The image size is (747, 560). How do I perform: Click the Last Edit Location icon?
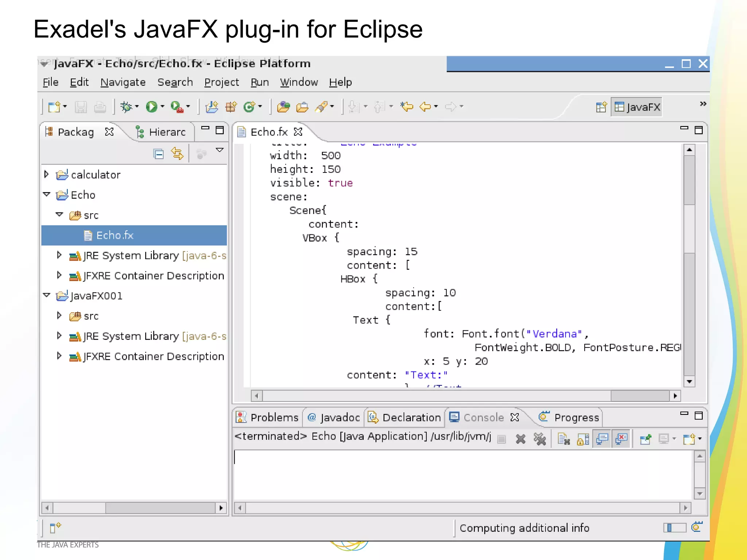pyautogui.click(x=407, y=107)
